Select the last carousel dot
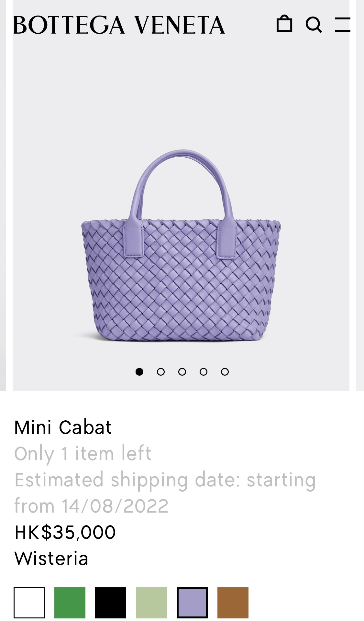364x621 pixels. click(225, 372)
